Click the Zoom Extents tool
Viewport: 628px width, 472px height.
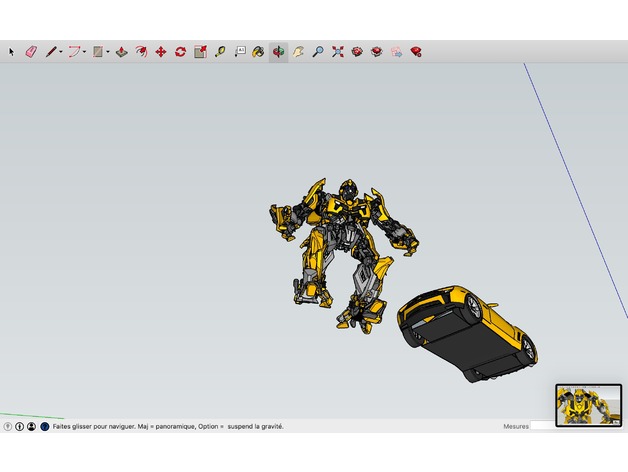click(338, 52)
